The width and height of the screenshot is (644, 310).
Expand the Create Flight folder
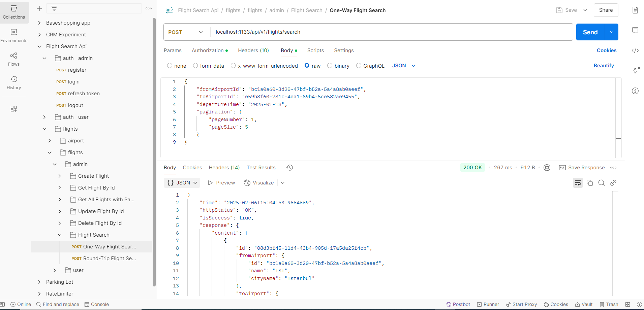[60, 176]
